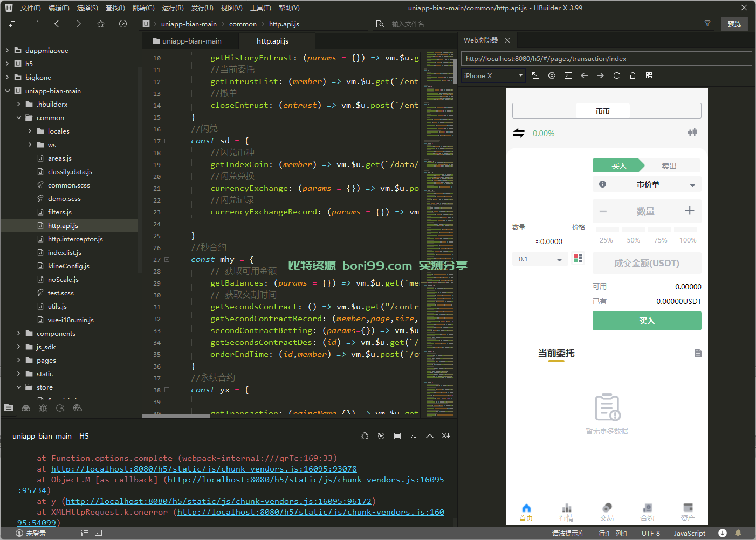Image resolution: width=756 pixels, height=540 pixels.
Task: Go back in the built-in web browser
Action: 584,75
